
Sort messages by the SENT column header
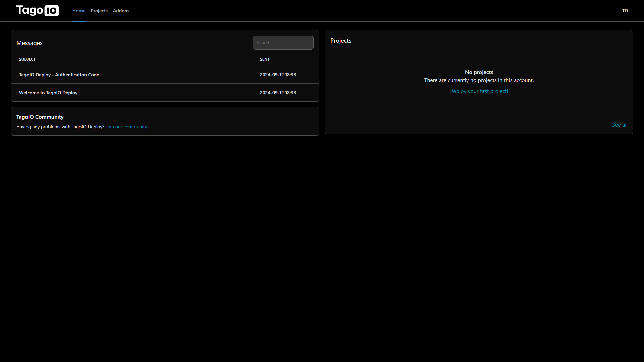(x=265, y=59)
